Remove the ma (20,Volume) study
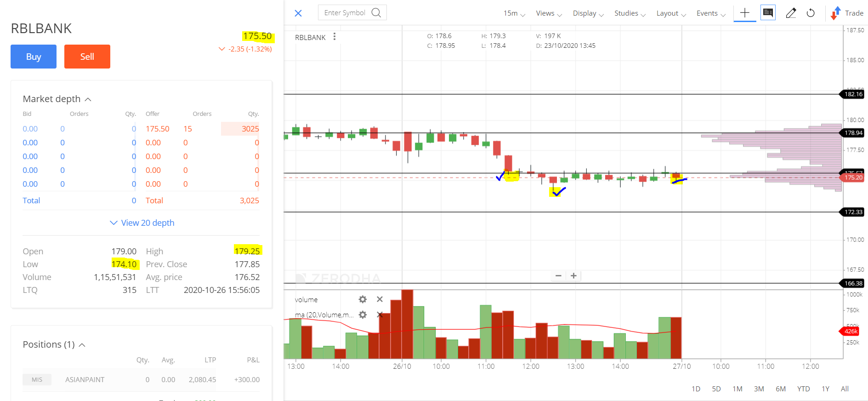Viewport: 868px width, 401px height. click(x=380, y=315)
